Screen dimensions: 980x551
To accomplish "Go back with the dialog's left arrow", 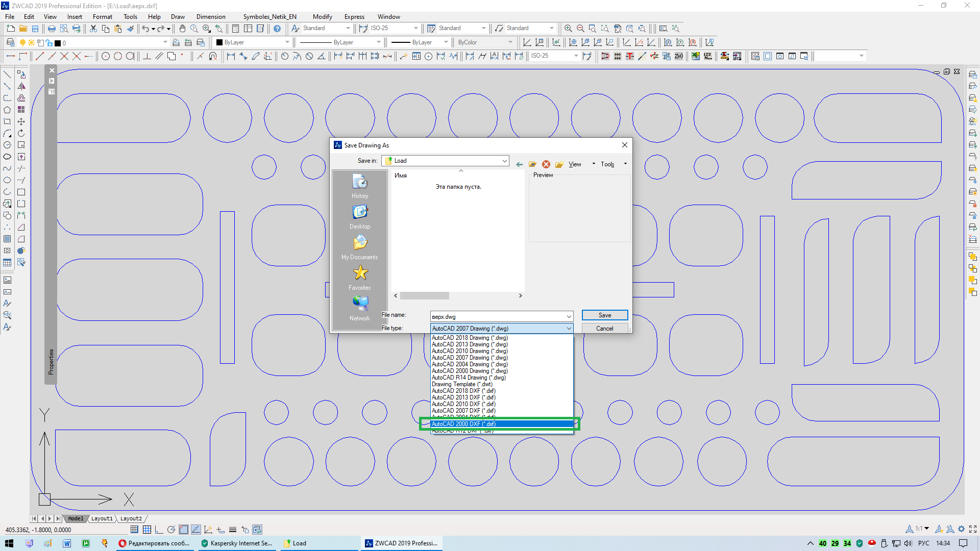I will (x=519, y=164).
